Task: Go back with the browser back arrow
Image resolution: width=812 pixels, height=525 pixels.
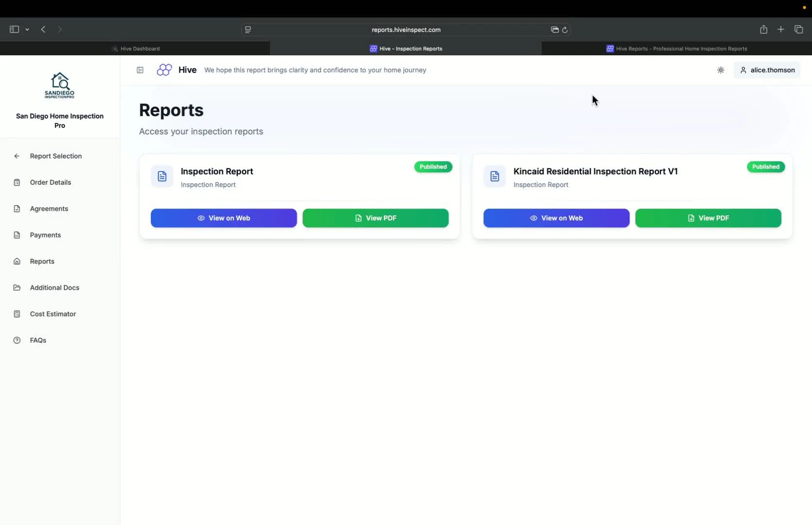Action: pyautogui.click(x=43, y=30)
